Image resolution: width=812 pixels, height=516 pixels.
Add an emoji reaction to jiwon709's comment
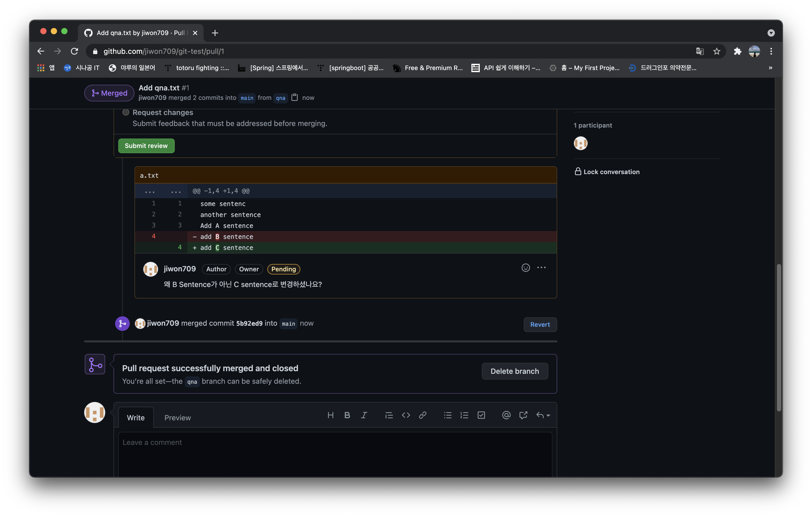[526, 268]
